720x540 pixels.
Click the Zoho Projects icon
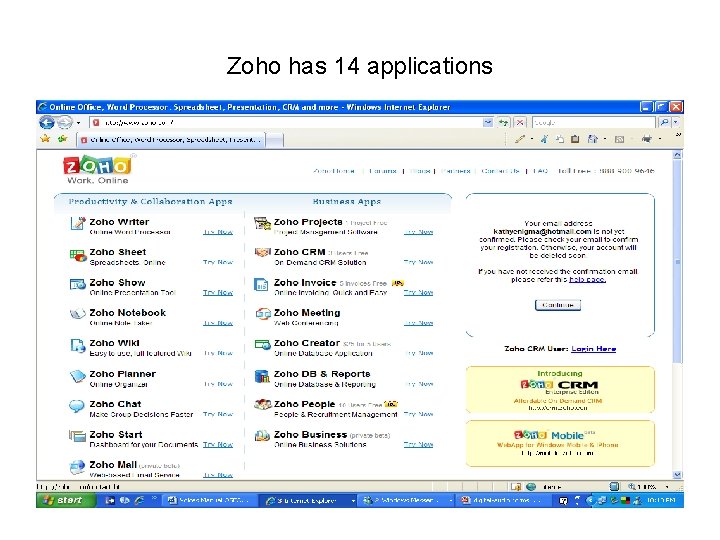(x=263, y=224)
